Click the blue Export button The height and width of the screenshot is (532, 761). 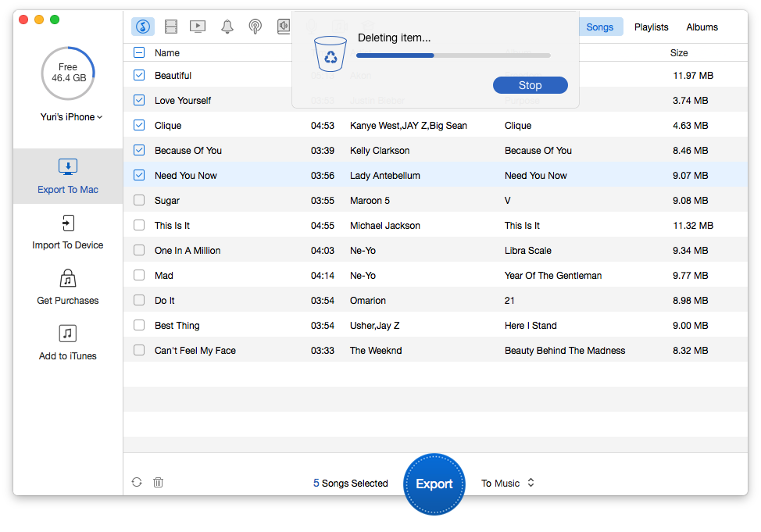point(434,484)
